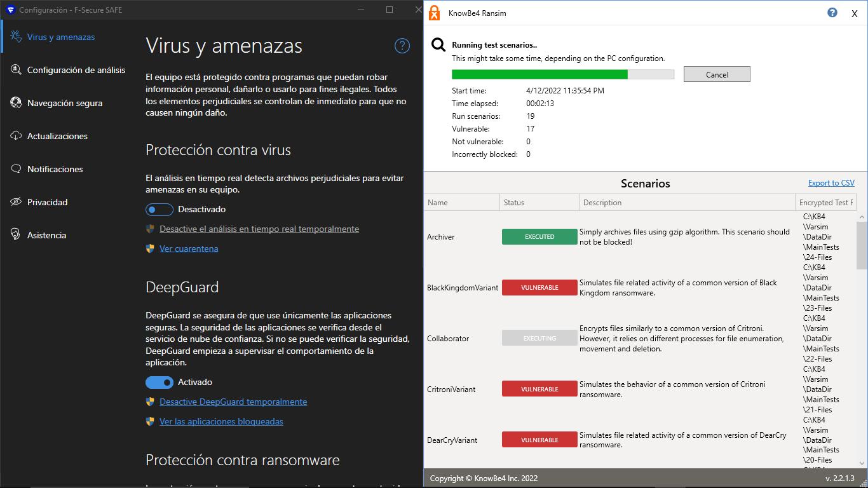The height and width of the screenshot is (488, 868).
Task: Click Desactive DeepGuard temporalmente link
Action: [x=233, y=402]
